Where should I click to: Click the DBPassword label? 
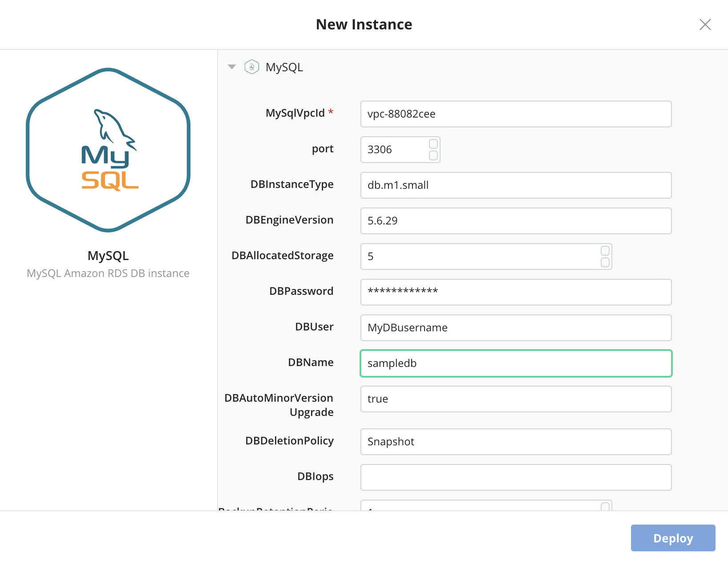click(301, 291)
